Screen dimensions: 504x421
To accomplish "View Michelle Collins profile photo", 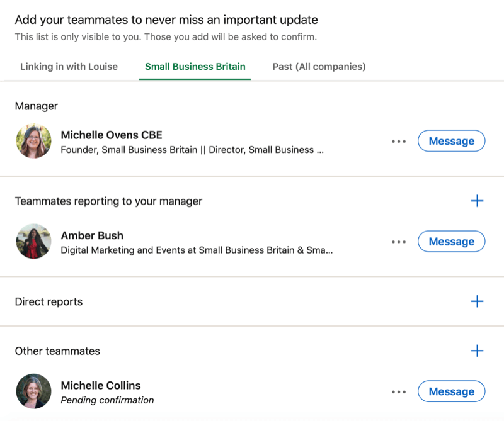I will (x=34, y=391).
